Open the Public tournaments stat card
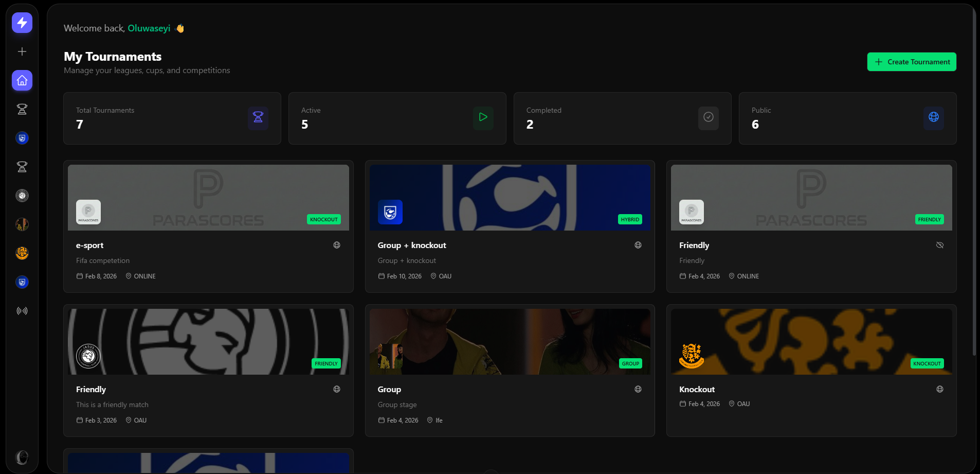This screenshot has width=980, height=474. click(847, 118)
